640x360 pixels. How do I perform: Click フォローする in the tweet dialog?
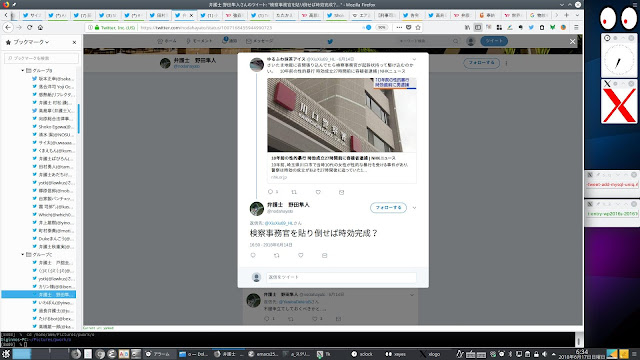pos(388,208)
